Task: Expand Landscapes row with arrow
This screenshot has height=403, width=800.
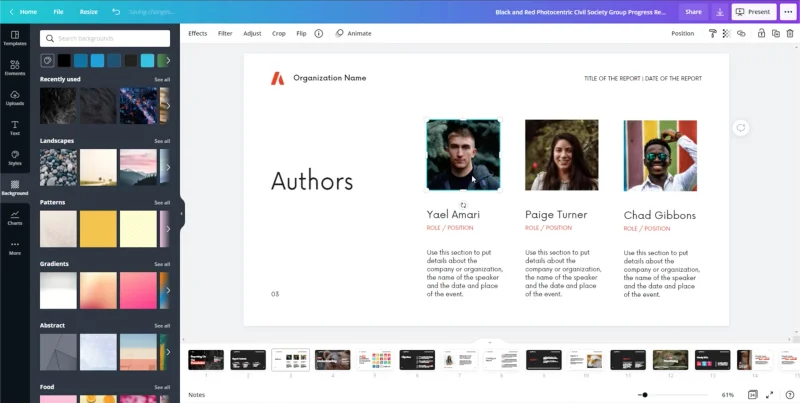Action: tap(168, 167)
